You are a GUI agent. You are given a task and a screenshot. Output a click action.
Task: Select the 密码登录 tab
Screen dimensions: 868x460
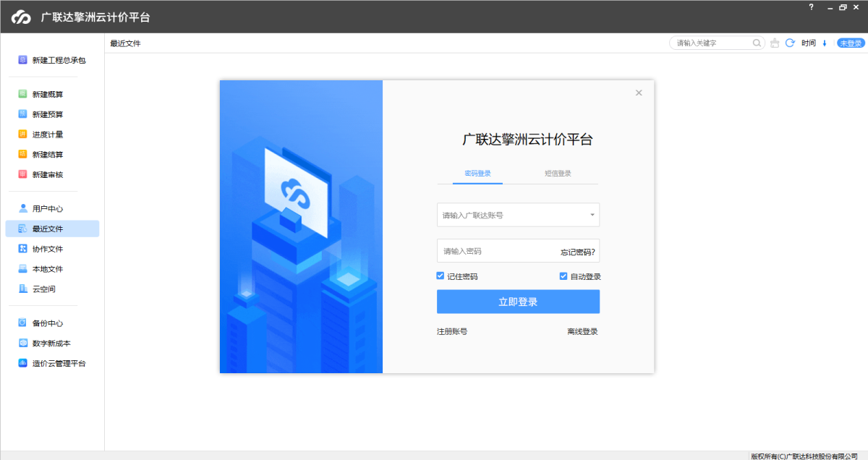477,174
